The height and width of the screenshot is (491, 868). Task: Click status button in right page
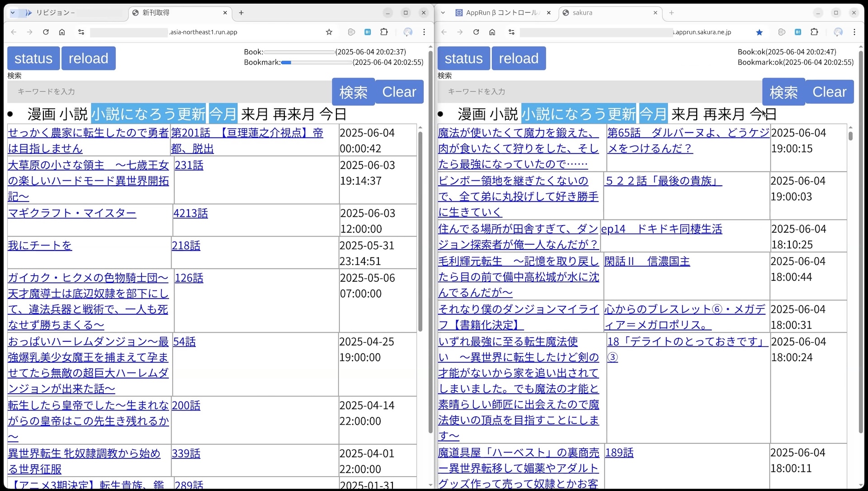pyautogui.click(x=464, y=58)
